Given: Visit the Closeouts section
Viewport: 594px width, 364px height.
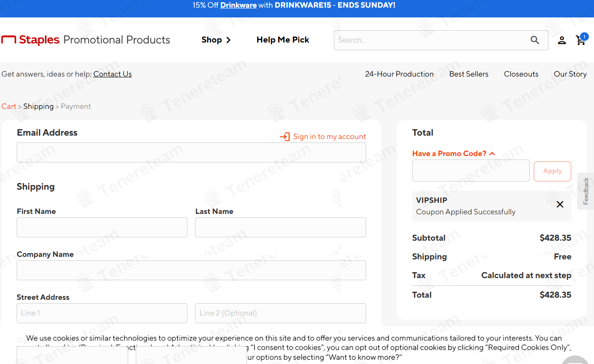Looking at the screenshot, I should (521, 74).
